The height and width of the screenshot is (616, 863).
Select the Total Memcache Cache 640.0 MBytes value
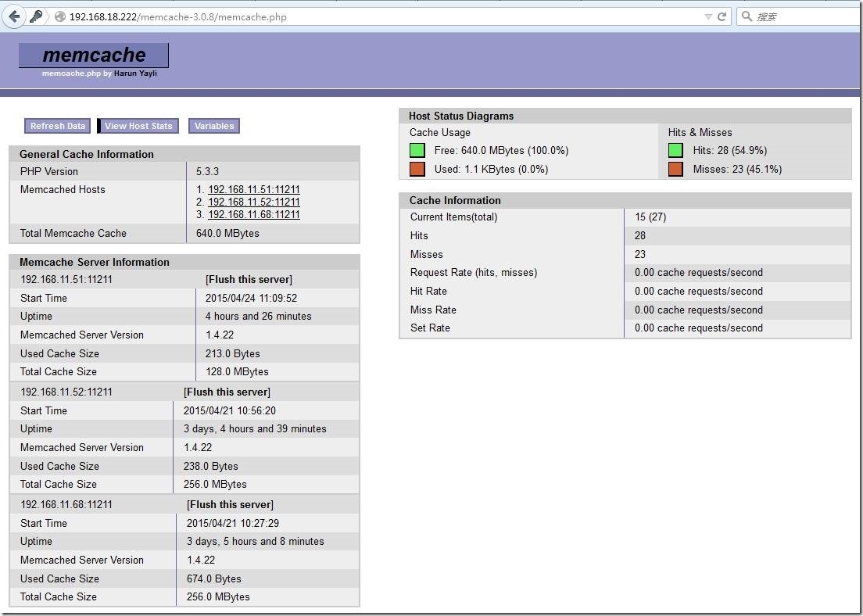(x=227, y=234)
